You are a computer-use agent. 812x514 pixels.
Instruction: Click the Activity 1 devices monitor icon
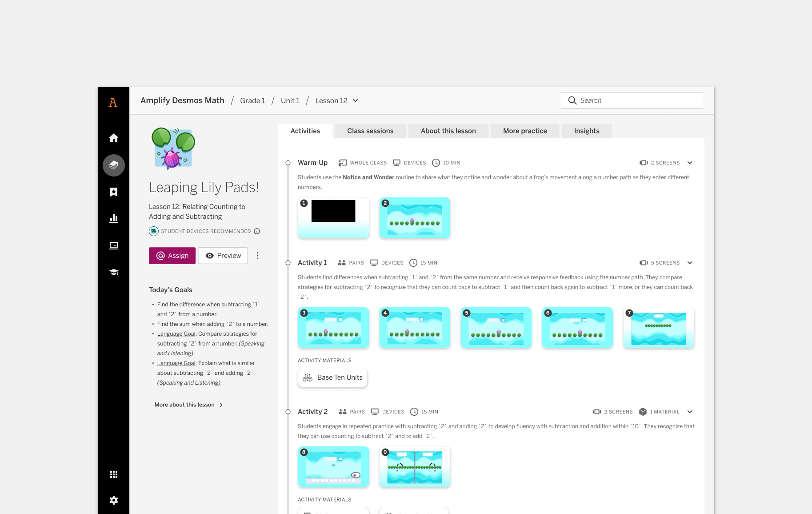click(x=374, y=263)
